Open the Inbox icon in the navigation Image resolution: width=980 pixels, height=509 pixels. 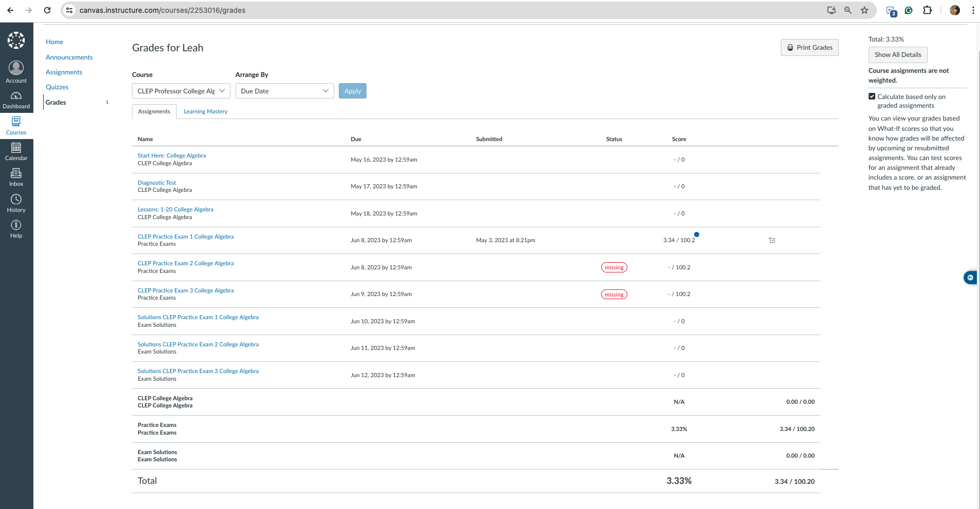click(16, 176)
